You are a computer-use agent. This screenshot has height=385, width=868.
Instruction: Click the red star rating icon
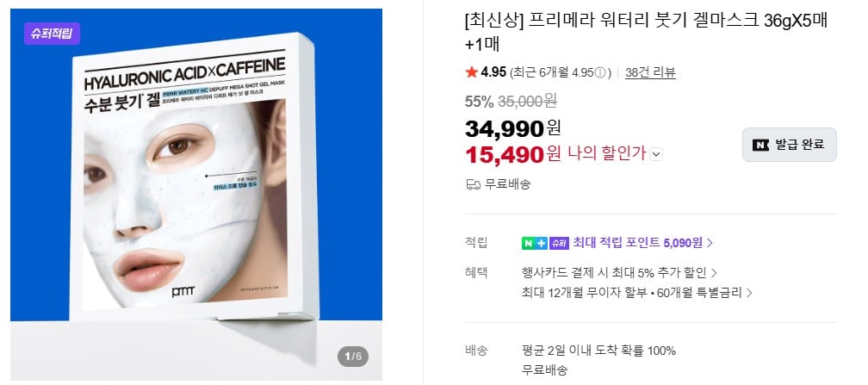[x=472, y=72]
